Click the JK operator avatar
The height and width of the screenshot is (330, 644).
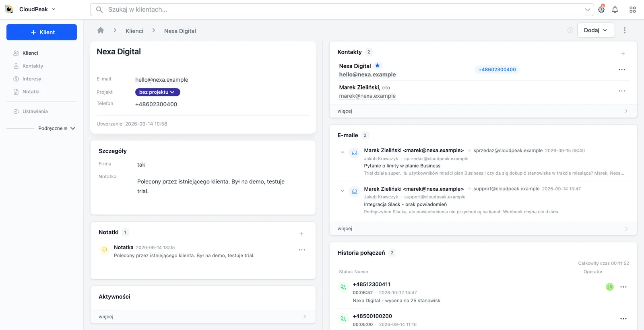(610, 287)
